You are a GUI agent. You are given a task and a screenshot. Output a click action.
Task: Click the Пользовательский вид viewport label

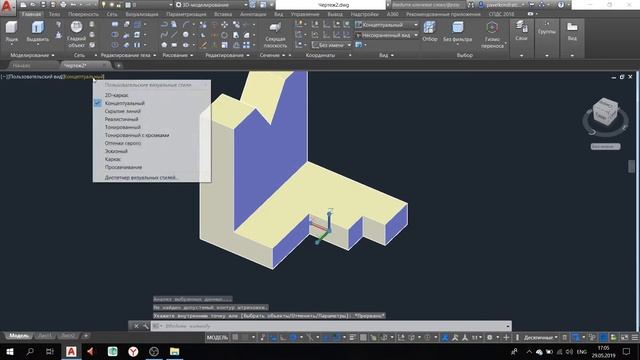(37, 76)
